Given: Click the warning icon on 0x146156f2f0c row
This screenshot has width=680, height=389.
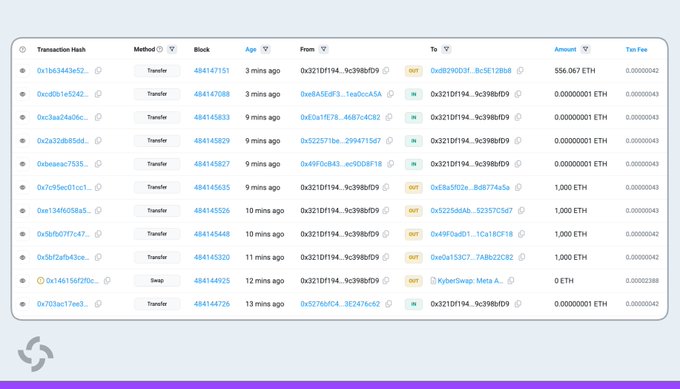Looking at the screenshot, I should click(x=40, y=281).
